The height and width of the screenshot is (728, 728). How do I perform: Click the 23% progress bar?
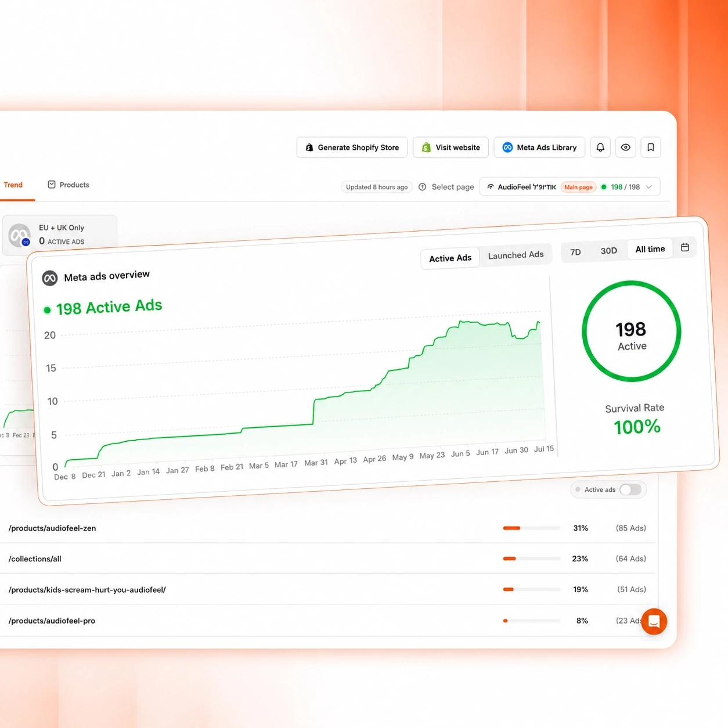tap(532, 558)
